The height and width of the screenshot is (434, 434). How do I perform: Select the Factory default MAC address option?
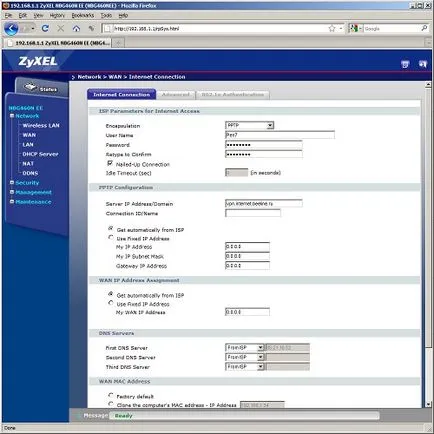111,395
